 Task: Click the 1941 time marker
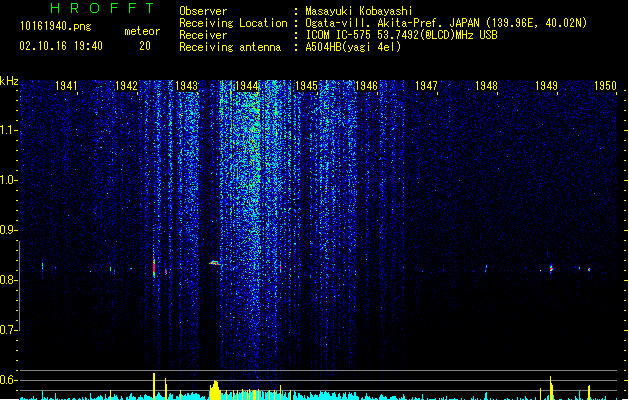(x=66, y=86)
